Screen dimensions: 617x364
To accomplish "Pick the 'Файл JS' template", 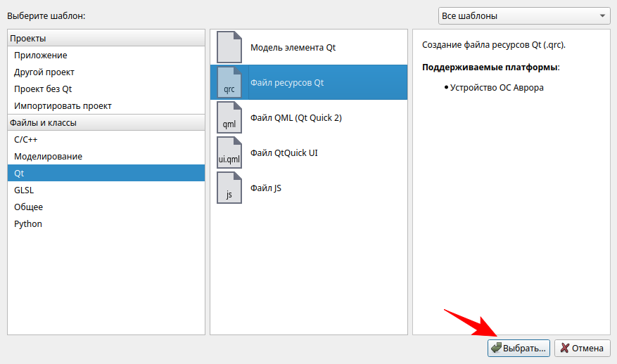I will (x=266, y=188).
